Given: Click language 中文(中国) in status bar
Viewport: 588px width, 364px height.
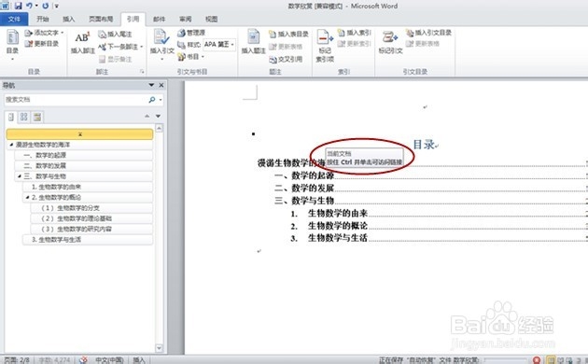Looking at the screenshot, I should [x=109, y=360].
